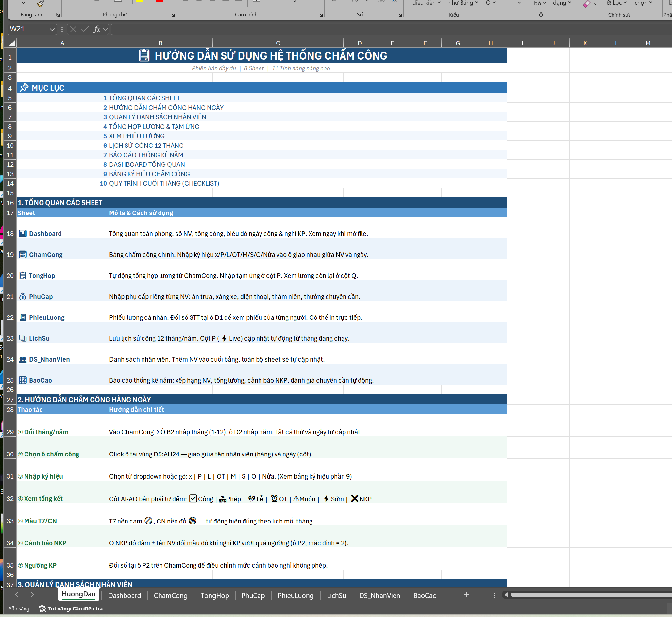Open alignment settings dialog launcher
The width and height of the screenshot is (672, 617).
[320, 15]
